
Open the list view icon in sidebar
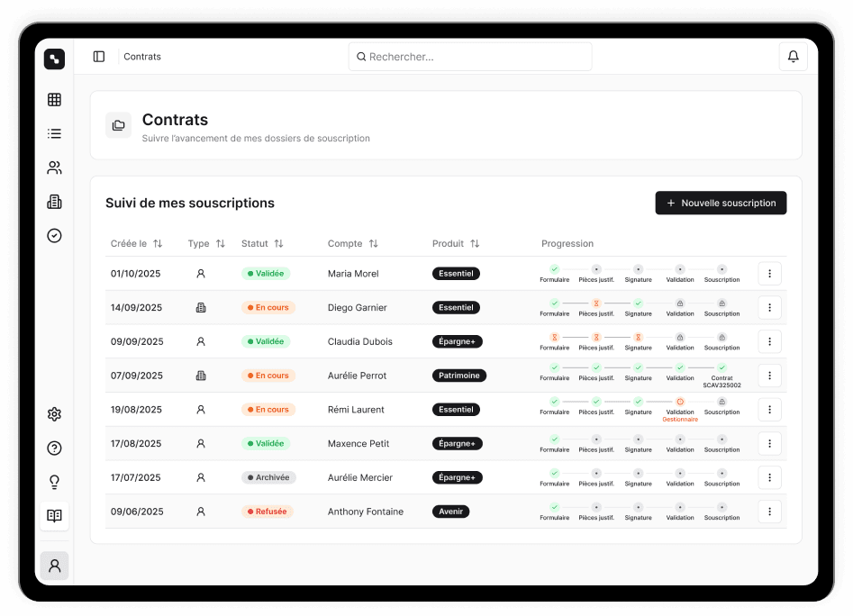[54, 133]
